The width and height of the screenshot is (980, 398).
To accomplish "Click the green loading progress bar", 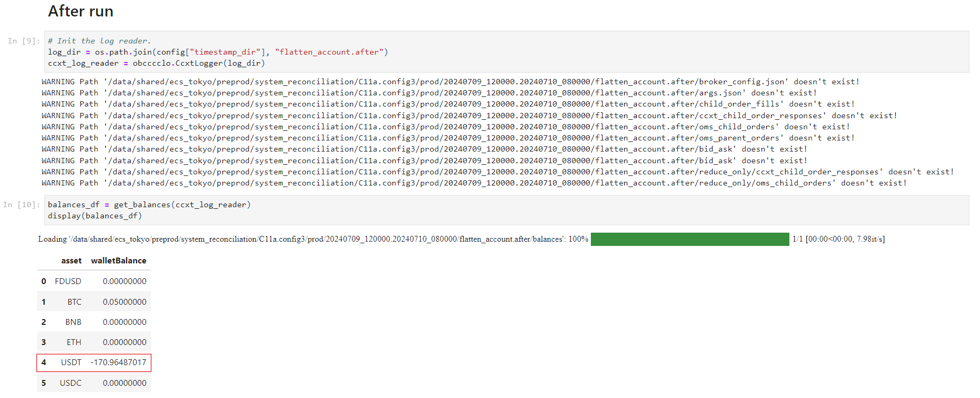I will coord(690,239).
